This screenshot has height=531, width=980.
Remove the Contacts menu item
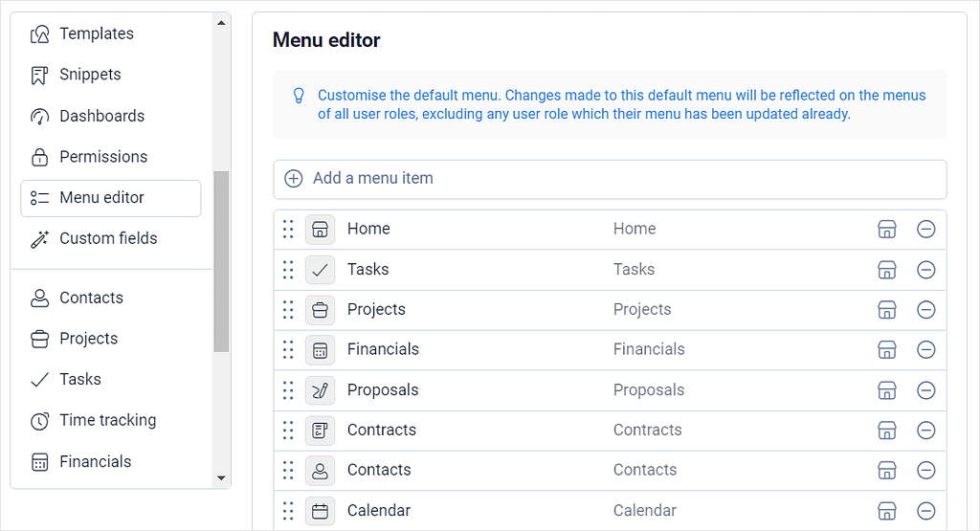pyautogui.click(x=926, y=471)
